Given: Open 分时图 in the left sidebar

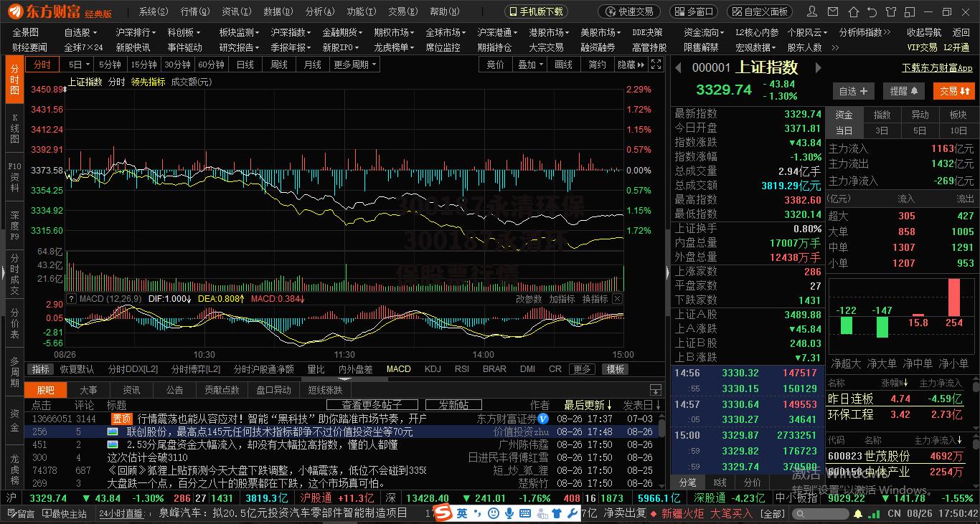Looking at the screenshot, I should [x=14, y=81].
